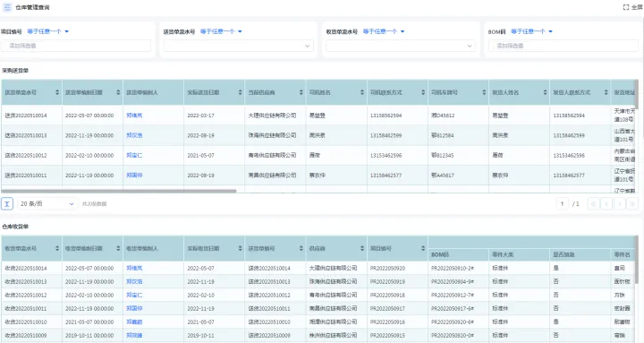Sort by 司机车牌号 column arrows
This screenshot has width=644, height=343.
point(484,92)
